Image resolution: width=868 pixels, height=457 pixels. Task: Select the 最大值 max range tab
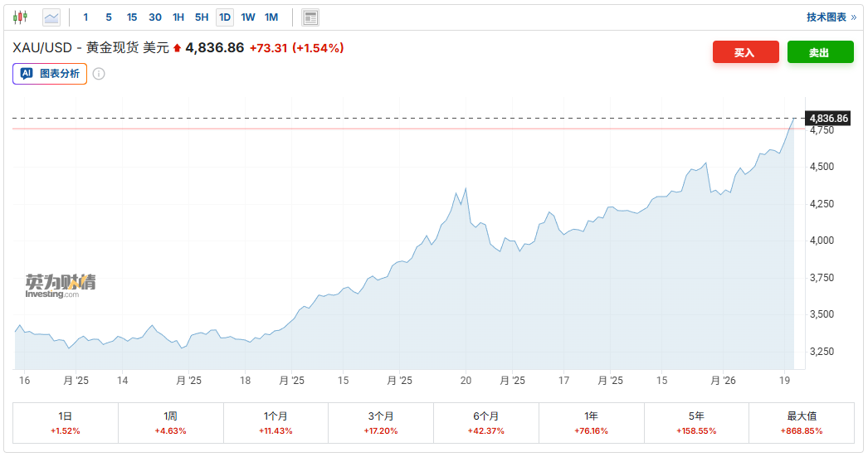tap(802, 423)
